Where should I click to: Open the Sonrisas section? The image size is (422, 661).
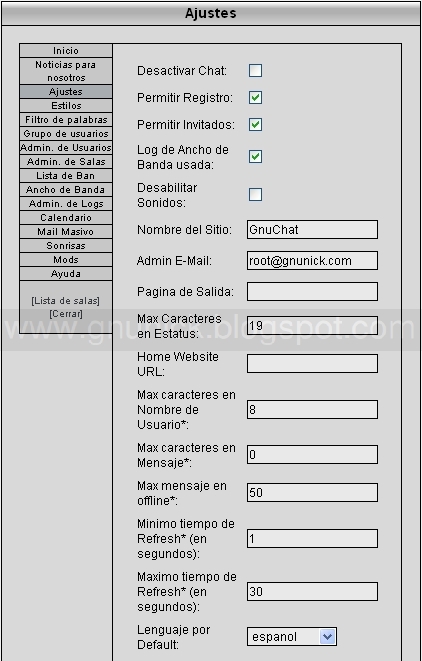[66, 245]
